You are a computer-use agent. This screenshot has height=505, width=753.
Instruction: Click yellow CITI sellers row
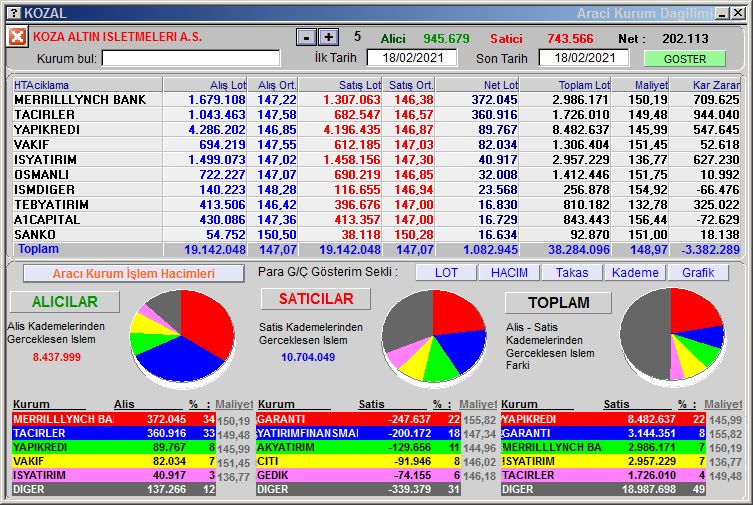[358, 461]
